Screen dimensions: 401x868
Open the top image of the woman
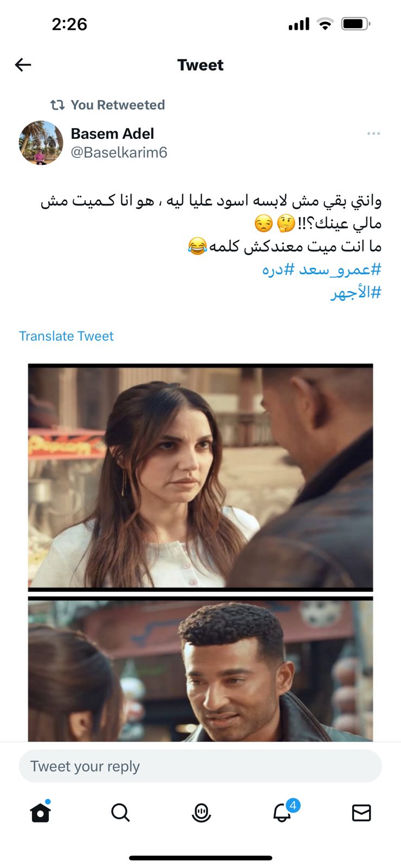click(200, 477)
